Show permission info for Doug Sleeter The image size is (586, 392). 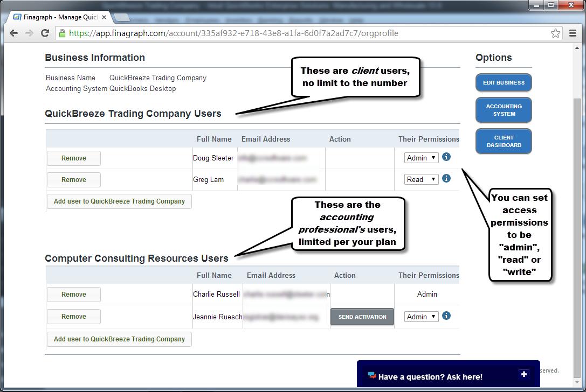tap(446, 157)
